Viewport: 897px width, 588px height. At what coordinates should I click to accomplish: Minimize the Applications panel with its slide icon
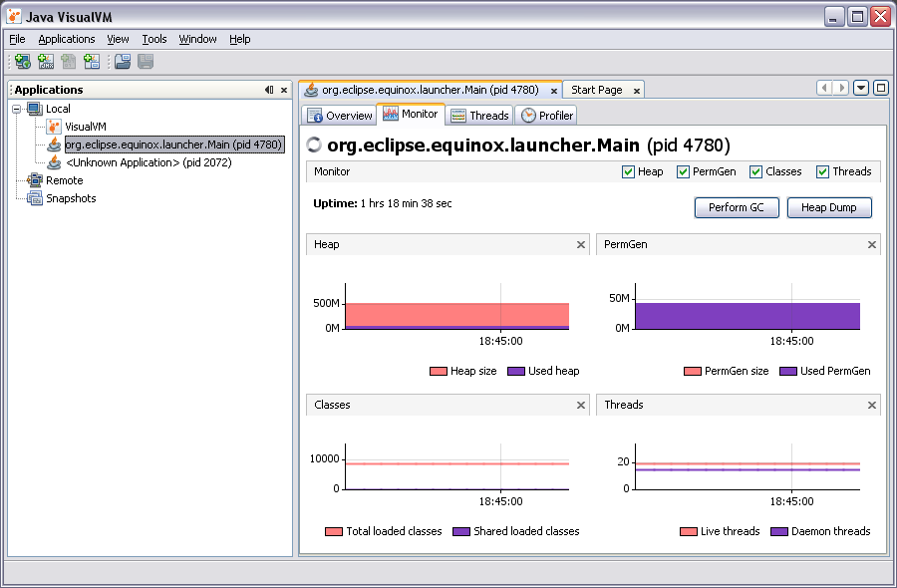(x=269, y=90)
